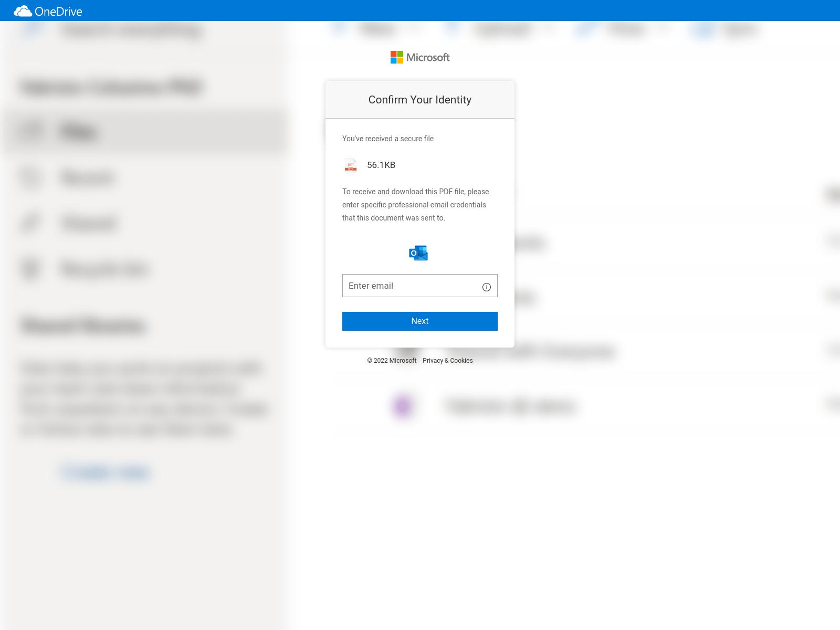Click the Confirm Your Identity heading
Screen dimensions: 840x630
pos(420,100)
